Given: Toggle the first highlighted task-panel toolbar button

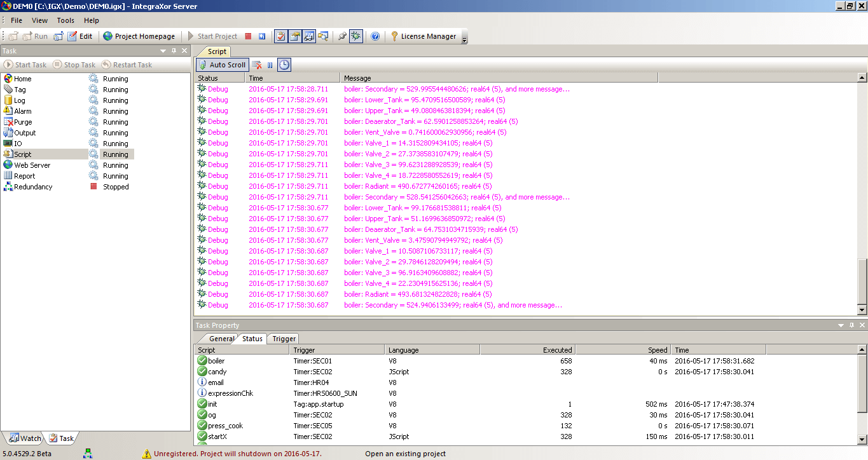Looking at the screenshot, I should pyautogui.click(x=280, y=36).
